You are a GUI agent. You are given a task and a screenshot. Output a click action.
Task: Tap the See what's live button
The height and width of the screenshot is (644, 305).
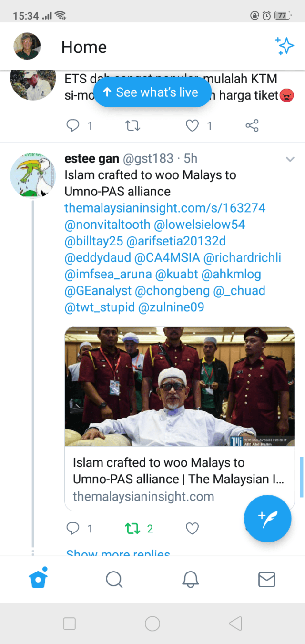tap(152, 92)
